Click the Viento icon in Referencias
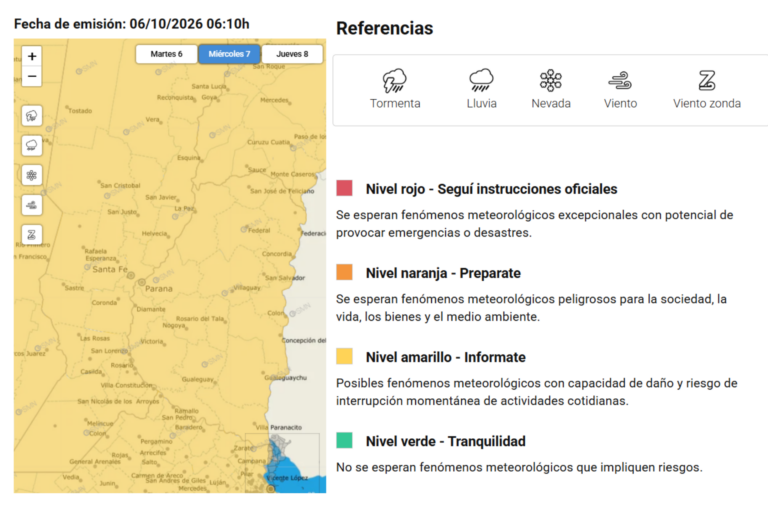Image resolution: width=768 pixels, height=512 pixels. point(620,80)
